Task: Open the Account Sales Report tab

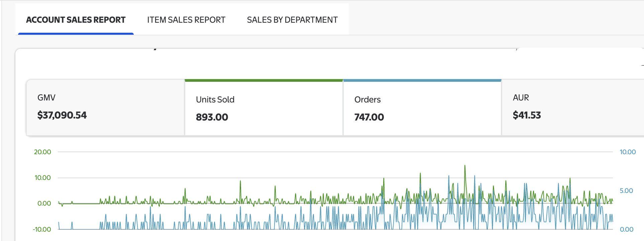Action: point(76,20)
